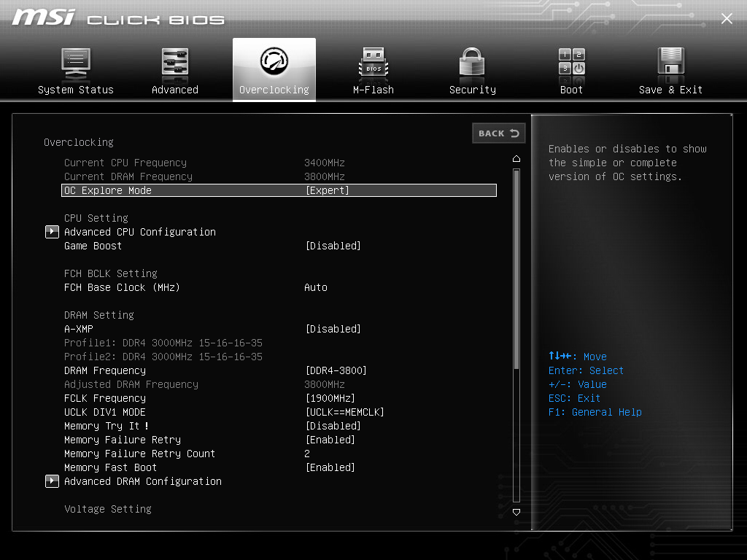The image size is (747, 560).
Task: Switch to Security tab label
Action: click(473, 90)
